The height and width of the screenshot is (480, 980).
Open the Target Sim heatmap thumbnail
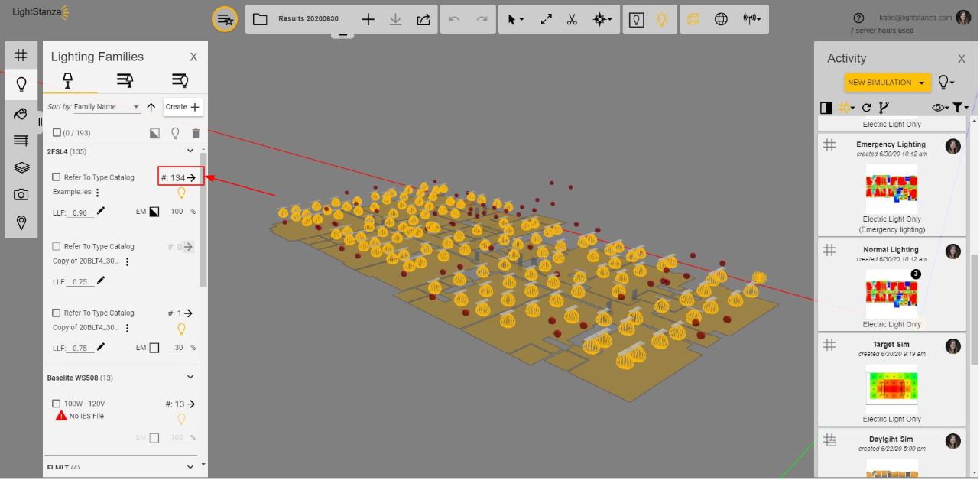[891, 388]
